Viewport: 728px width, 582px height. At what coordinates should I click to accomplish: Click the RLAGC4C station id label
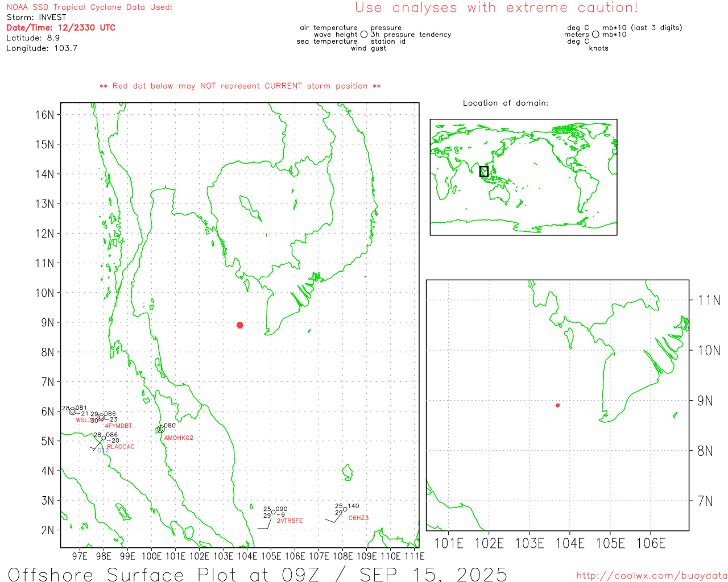click(x=121, y=447)
